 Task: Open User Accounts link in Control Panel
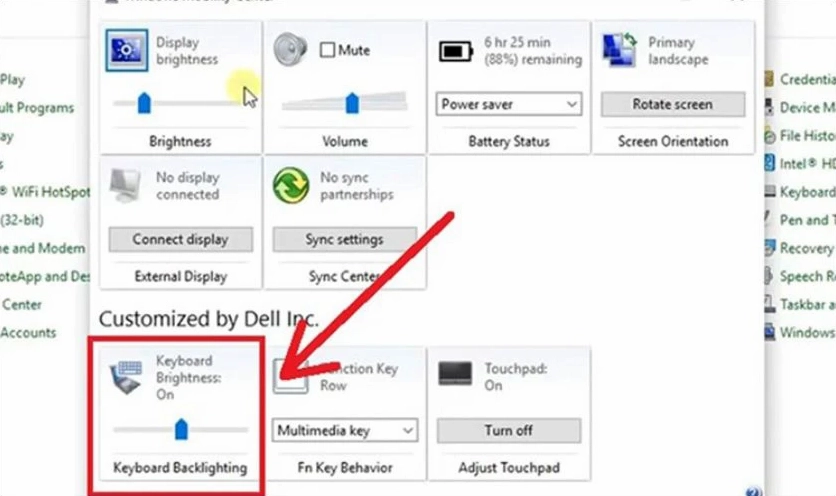coord(28,332)
